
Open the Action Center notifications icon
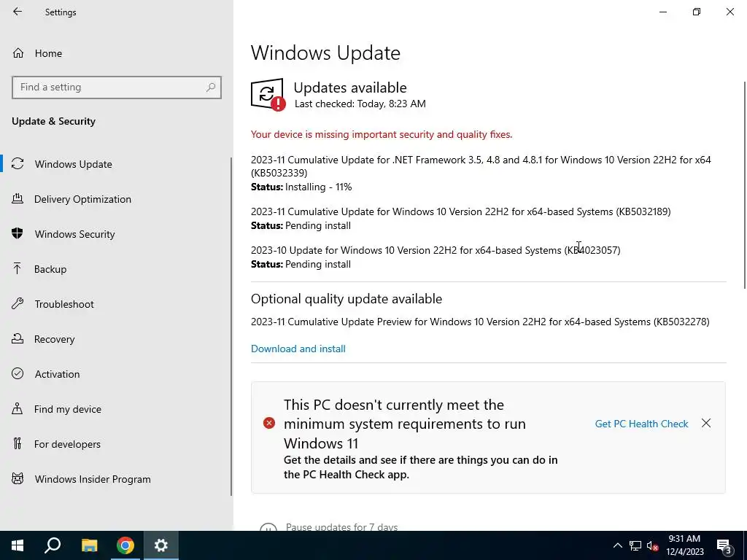[724, 546]
